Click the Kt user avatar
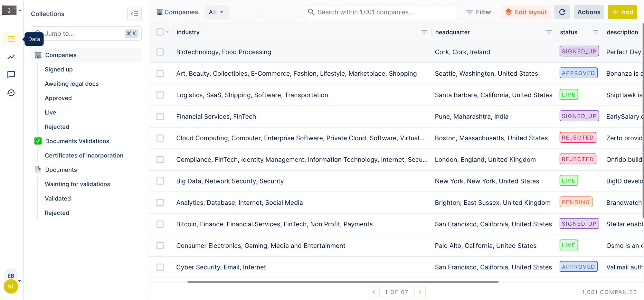644x300 pixels. click(x=11, y=286)
